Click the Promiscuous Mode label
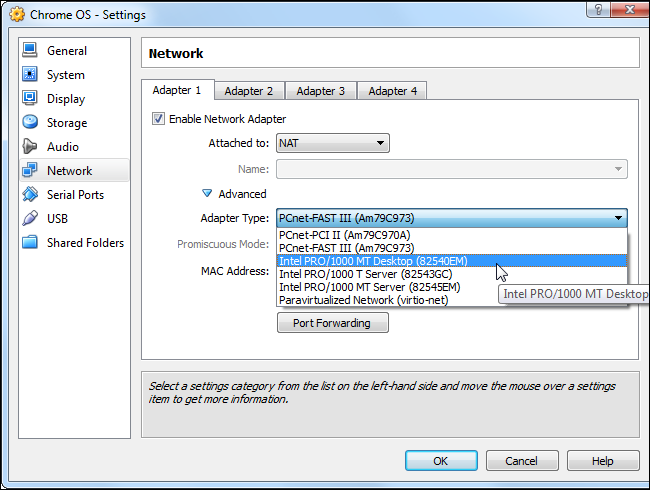 223,244
